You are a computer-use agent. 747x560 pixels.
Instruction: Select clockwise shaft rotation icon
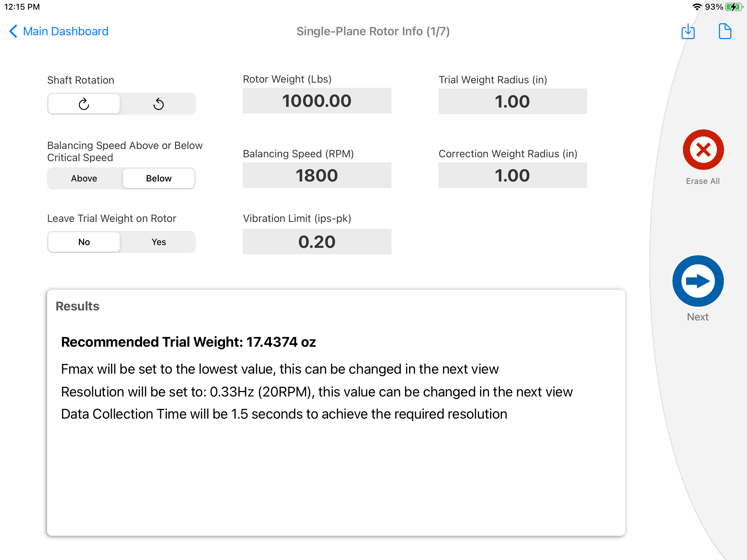(x=84, y=104)
